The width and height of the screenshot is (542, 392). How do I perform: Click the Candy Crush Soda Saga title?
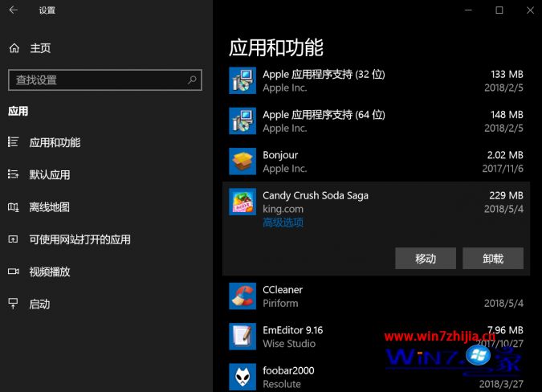pos(316,196)
